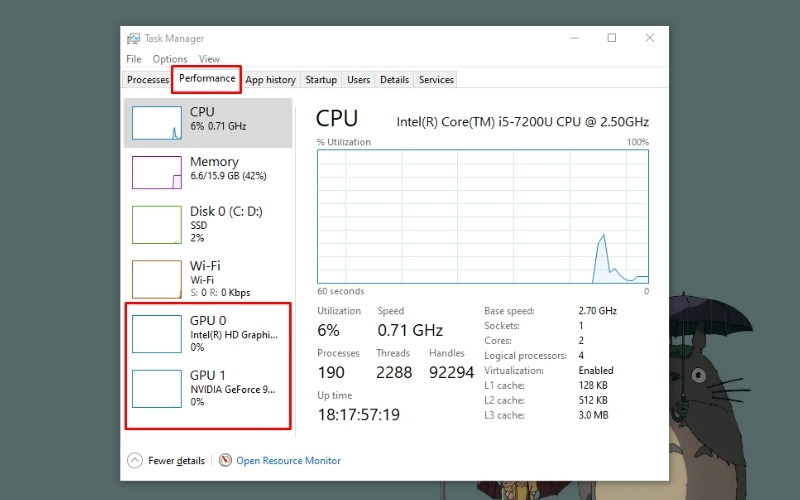Viewport: 800px width, 500px height.
Task: Switch to the App history tab
Action: pyautogui.click(x=270, y=80)
